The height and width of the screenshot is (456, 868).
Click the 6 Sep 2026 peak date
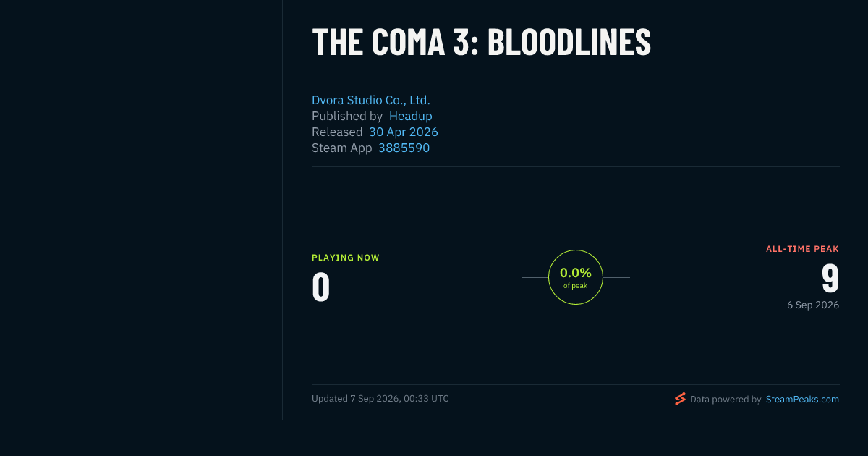[x=813, y=305]
